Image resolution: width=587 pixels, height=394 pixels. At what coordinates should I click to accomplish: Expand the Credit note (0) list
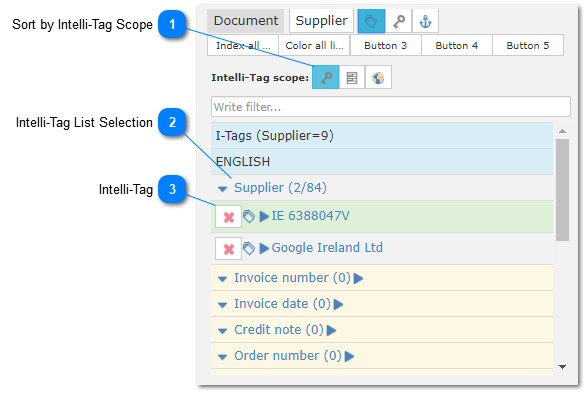click(x=223, y=331)
